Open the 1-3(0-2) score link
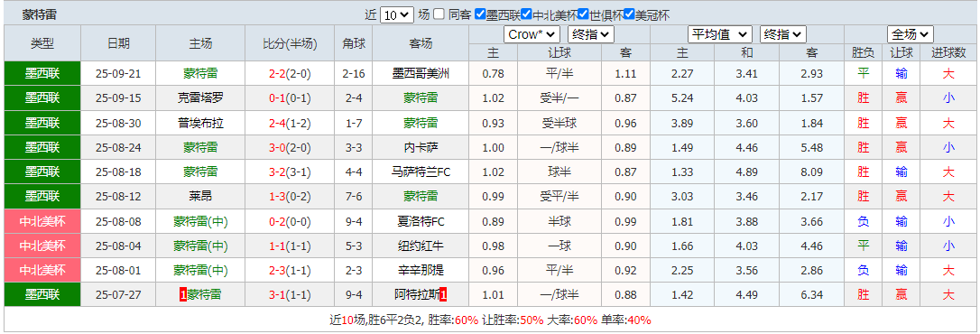Viewport: 980px width, 334px height. pyautogui.click(x=290, y=197)
